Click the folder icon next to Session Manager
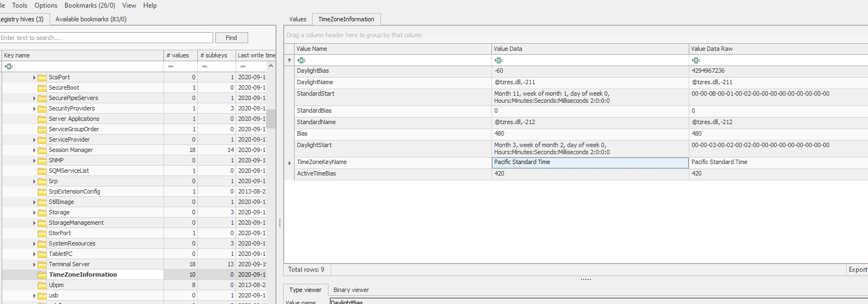Viewport: 868px width, 304px height. click(x=42, y=150)
